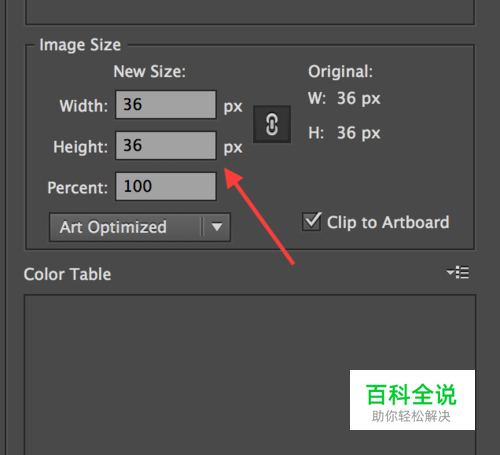Select the Percent field showing 100

166,186
